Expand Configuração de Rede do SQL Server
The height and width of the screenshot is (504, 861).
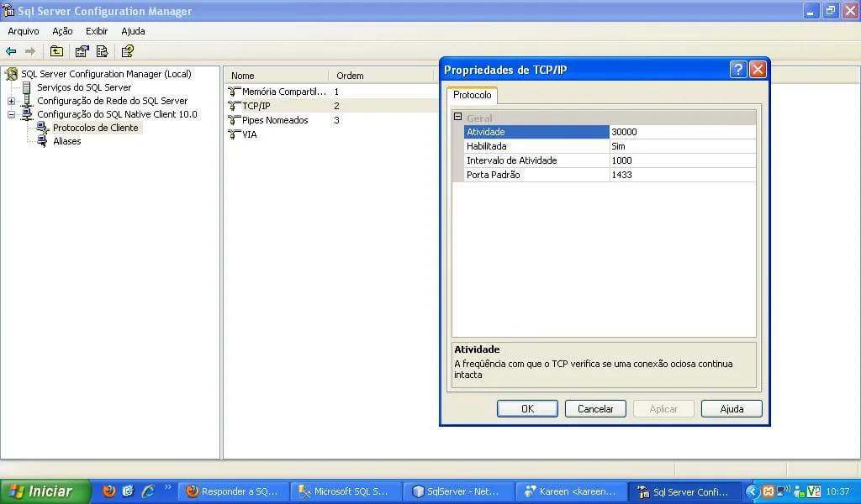coord(11,101)
